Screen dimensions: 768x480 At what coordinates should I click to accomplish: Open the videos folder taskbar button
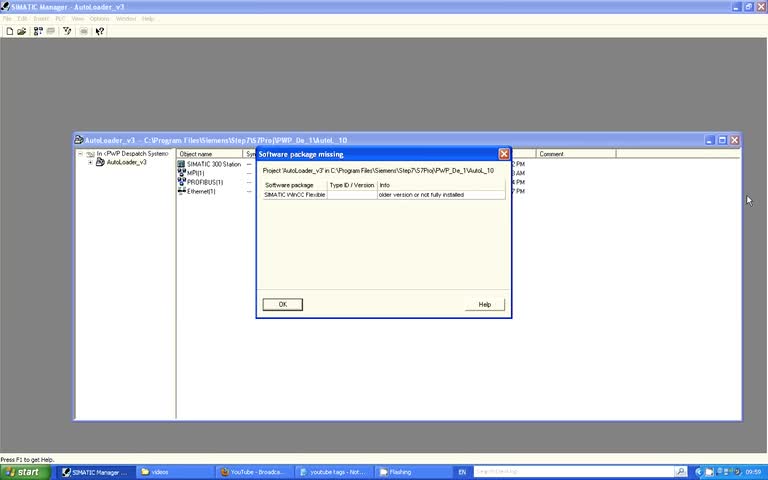(175, 472)
